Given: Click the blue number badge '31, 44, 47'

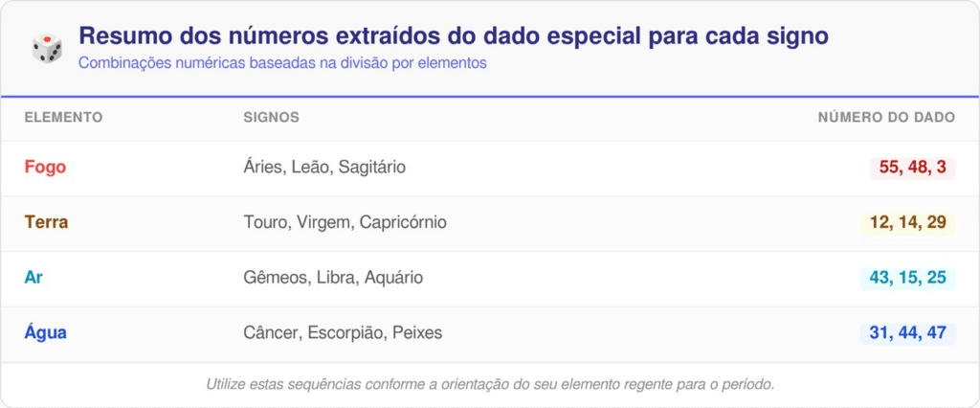Looking at the screenshot, I should pos(907,333).
